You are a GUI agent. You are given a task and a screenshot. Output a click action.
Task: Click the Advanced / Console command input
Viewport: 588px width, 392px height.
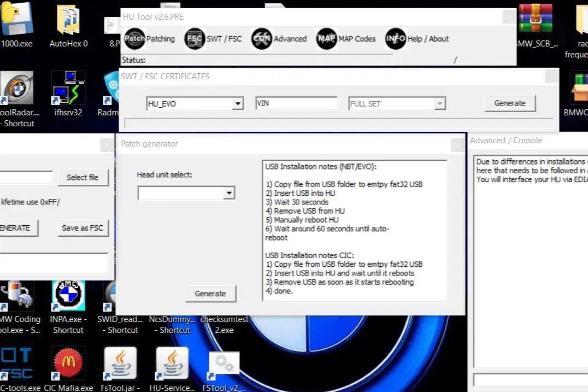click(531, 379)
